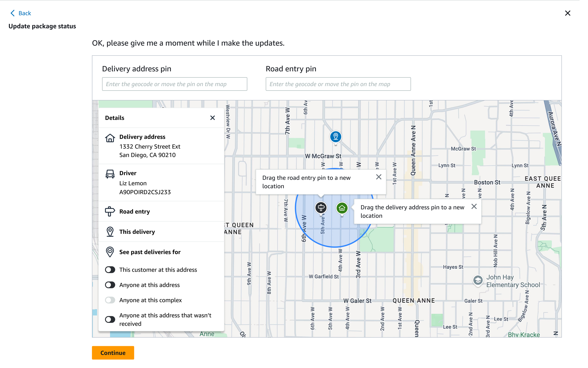Toggle Anyone at this address that wasn't received
Image resolution: width=588 pixels, height=368 pixels.
point(110,319)
